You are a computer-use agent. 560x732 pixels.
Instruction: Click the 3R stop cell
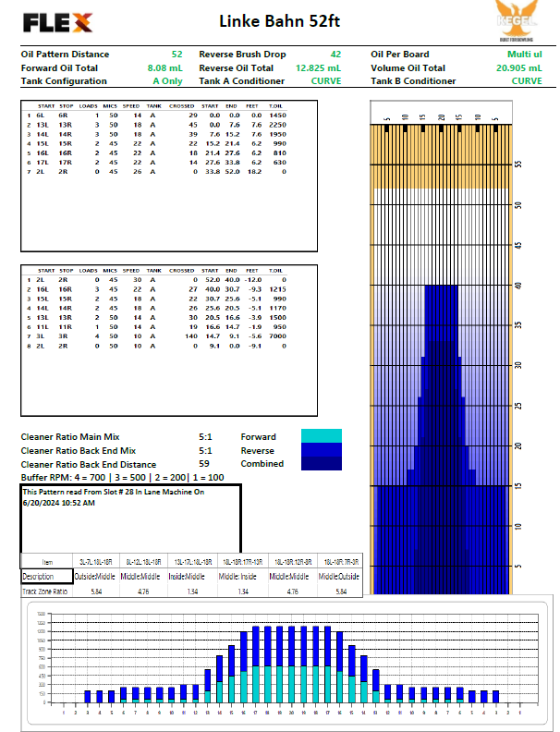click(63, 336)
